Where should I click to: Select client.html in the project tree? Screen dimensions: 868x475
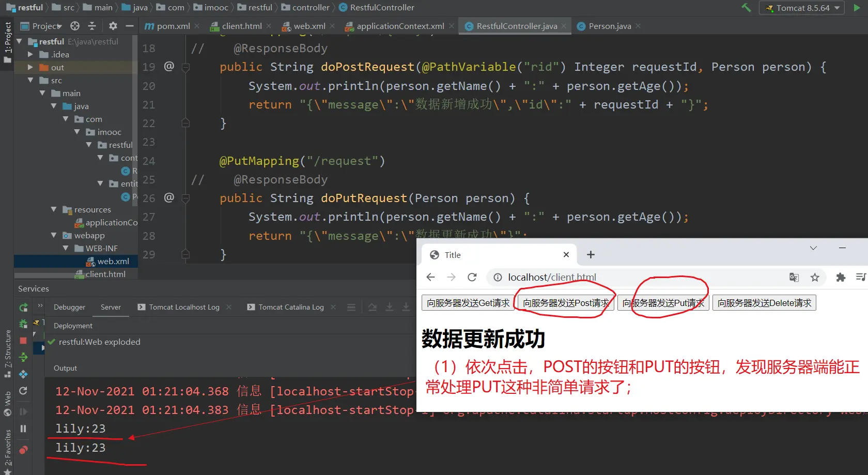105,274
